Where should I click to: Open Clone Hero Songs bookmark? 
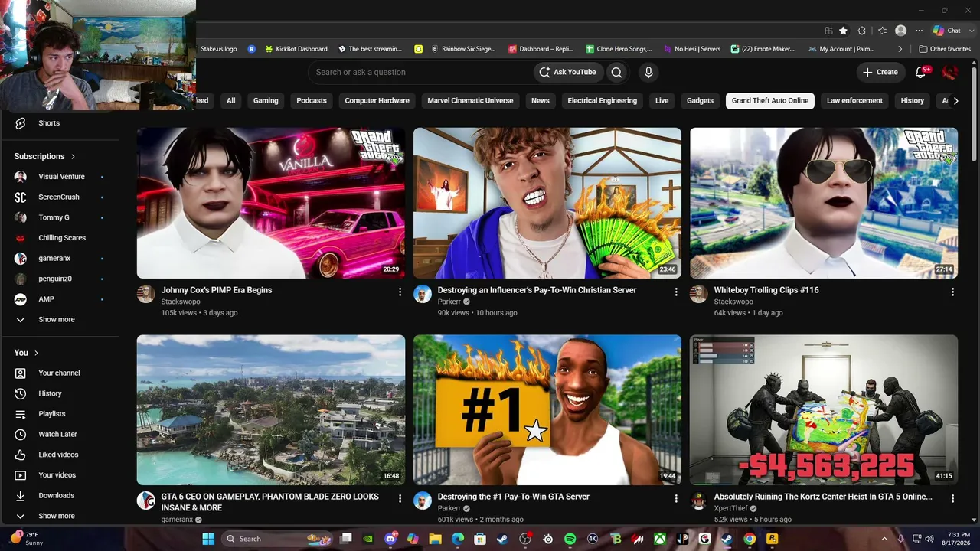point(619,49)
